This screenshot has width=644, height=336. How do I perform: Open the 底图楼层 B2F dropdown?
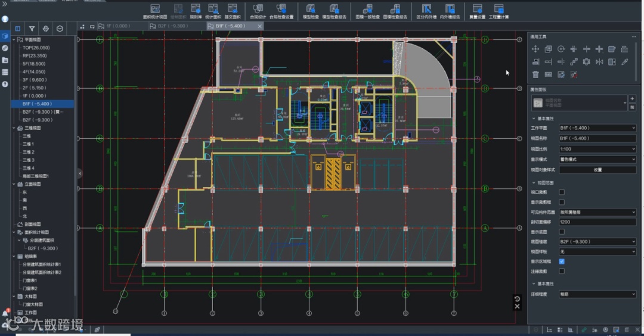[x=597, y=242]
